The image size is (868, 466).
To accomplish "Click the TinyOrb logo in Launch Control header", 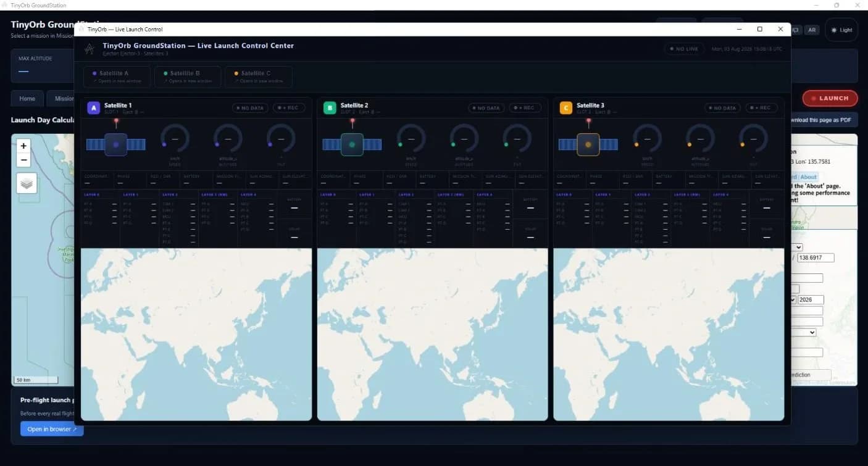I will (90, 49).
